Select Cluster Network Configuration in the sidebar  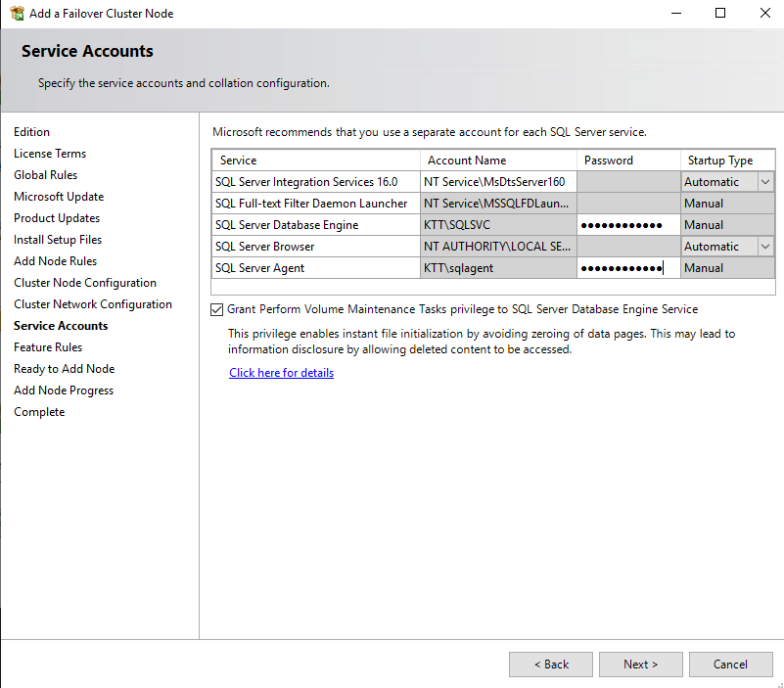[x=93, y=304]
